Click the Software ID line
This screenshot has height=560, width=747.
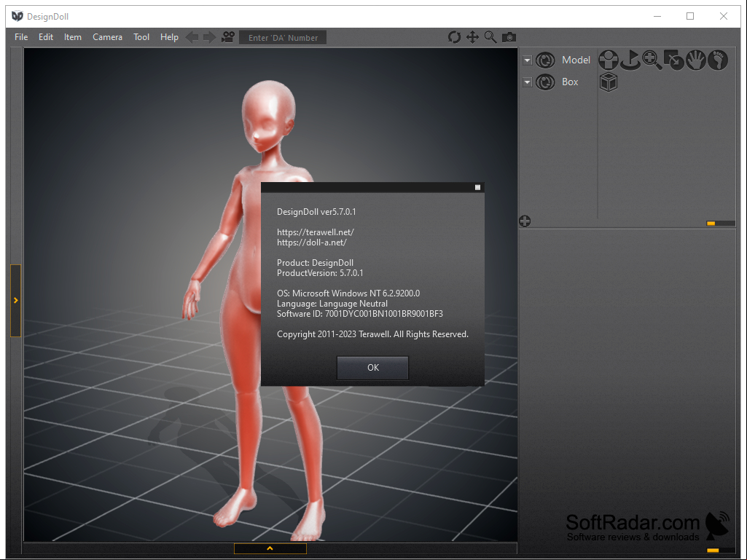360,314
